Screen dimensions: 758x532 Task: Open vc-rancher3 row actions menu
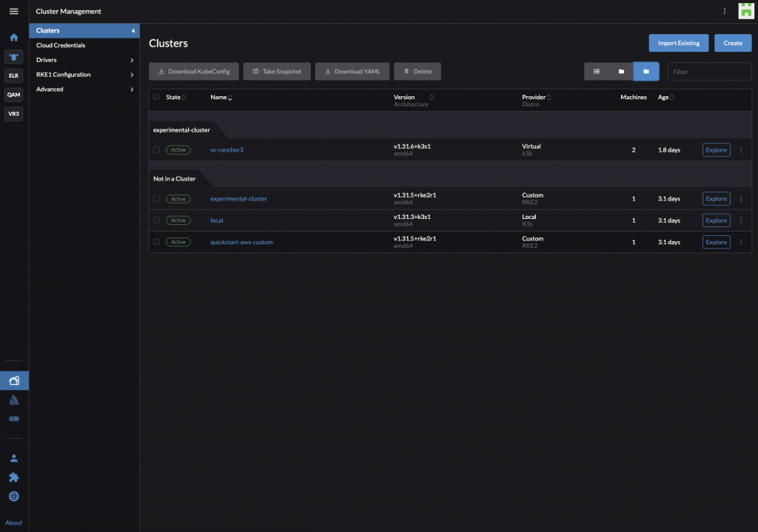[x=741, y=149]
